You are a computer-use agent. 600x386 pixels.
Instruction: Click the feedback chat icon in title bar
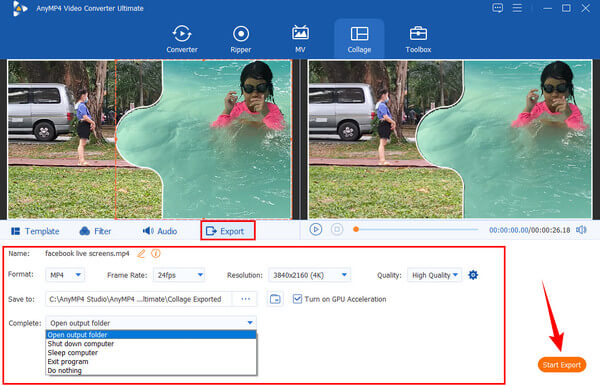click(497, 8)
